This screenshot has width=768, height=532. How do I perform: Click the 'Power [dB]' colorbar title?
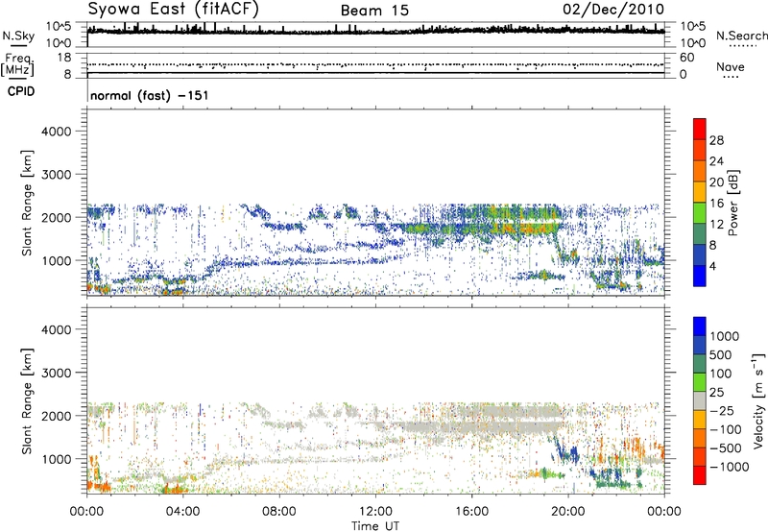tap(732, 203)
